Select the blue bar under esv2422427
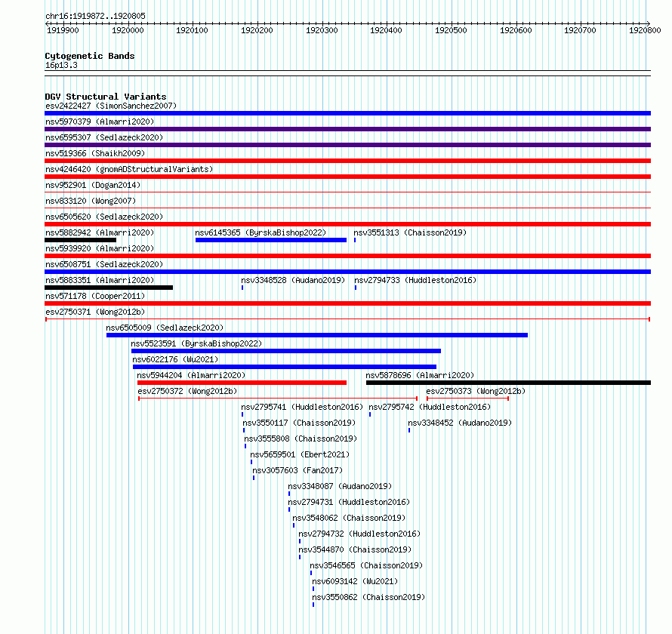The width and height of the screenshot is (672, 634). click(347, 113)
